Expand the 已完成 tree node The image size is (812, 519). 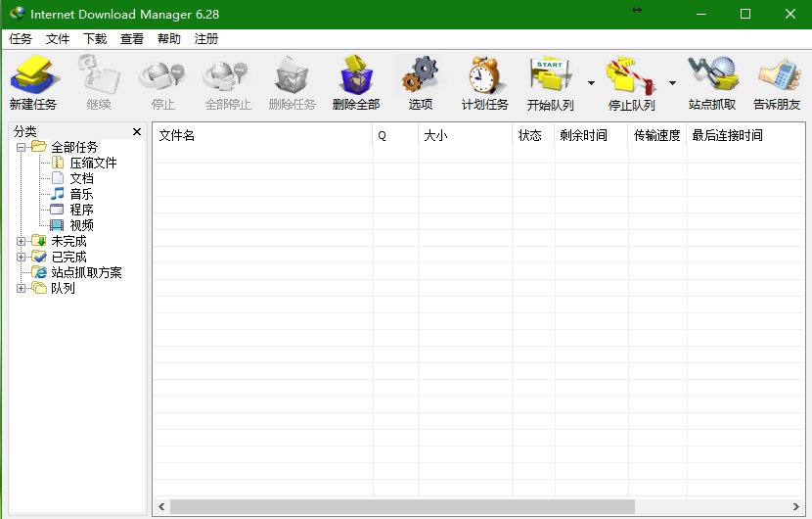(21, 257)
